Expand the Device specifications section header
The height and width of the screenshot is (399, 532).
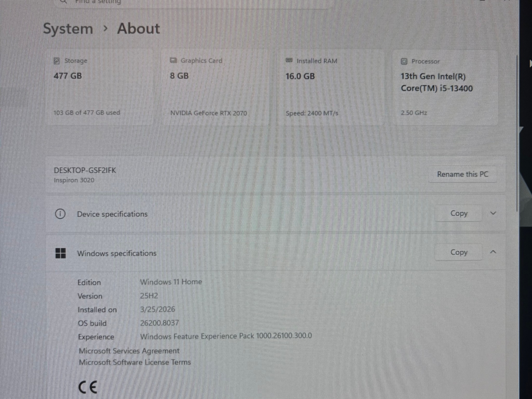click(276, 214)
